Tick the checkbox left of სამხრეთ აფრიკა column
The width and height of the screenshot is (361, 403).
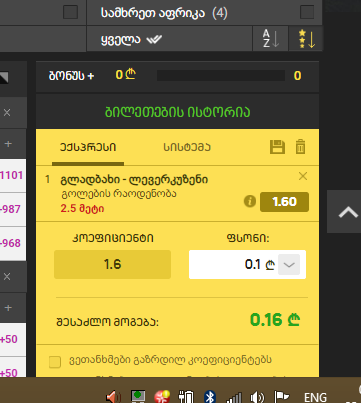tap(70, 12)
